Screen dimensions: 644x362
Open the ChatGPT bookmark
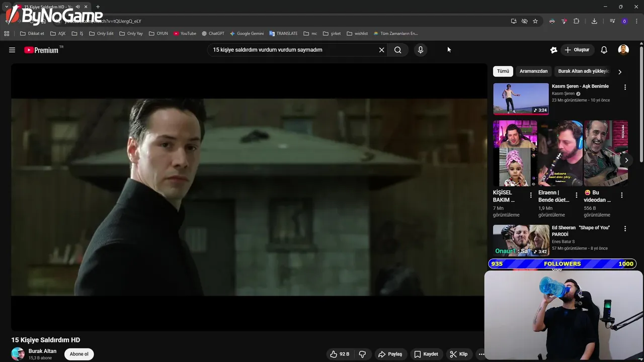coord(213,34)
